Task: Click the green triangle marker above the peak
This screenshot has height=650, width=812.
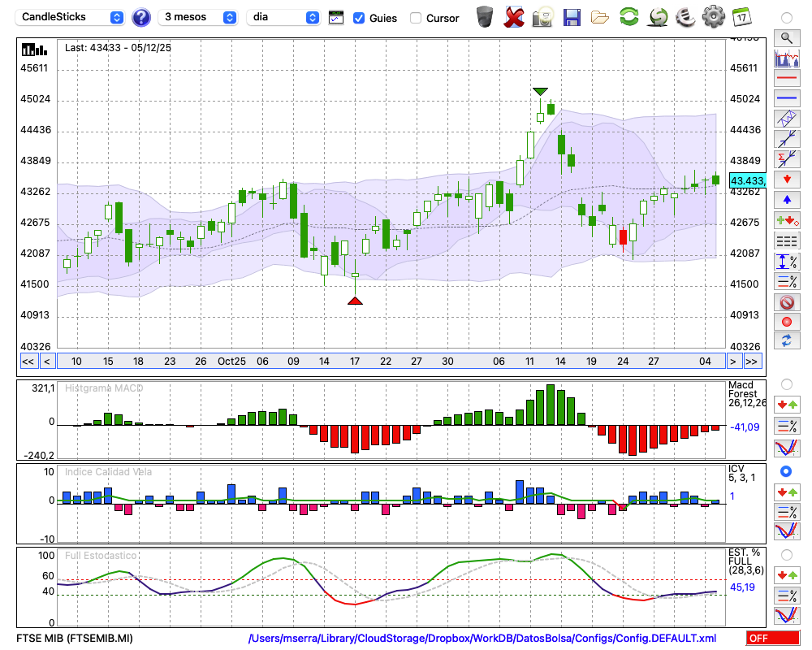Action: [x=540, y=92]
